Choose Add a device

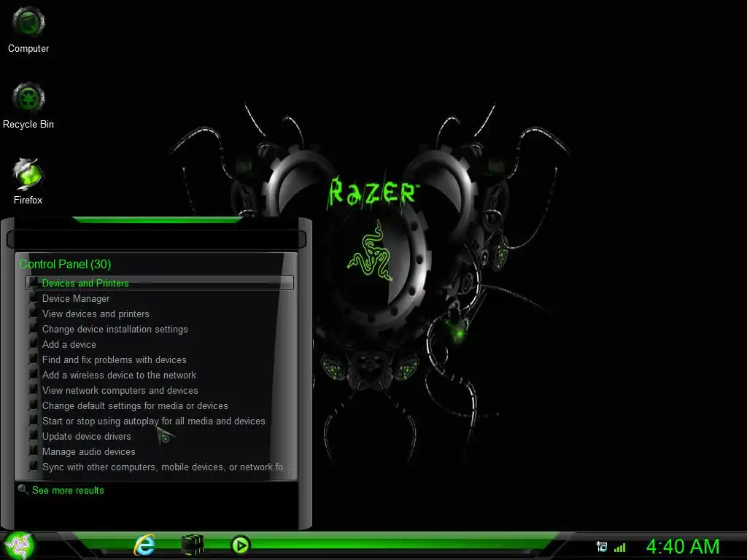coord(160,344)
